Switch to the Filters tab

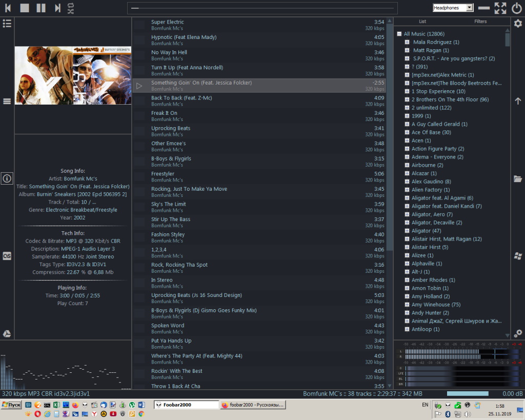[x=480, y=22]
